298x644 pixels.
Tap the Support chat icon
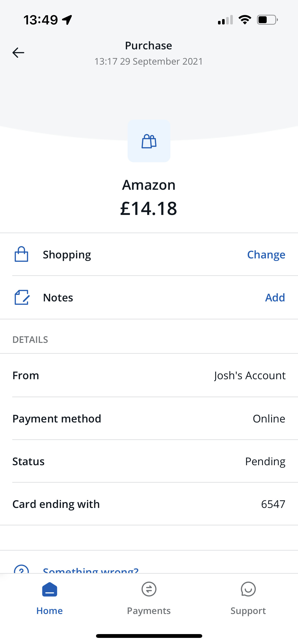point(248,589)
